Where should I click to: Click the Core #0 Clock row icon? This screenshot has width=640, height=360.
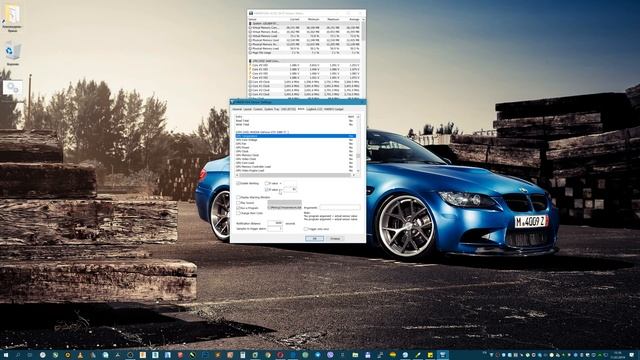[x=250, y=82]
